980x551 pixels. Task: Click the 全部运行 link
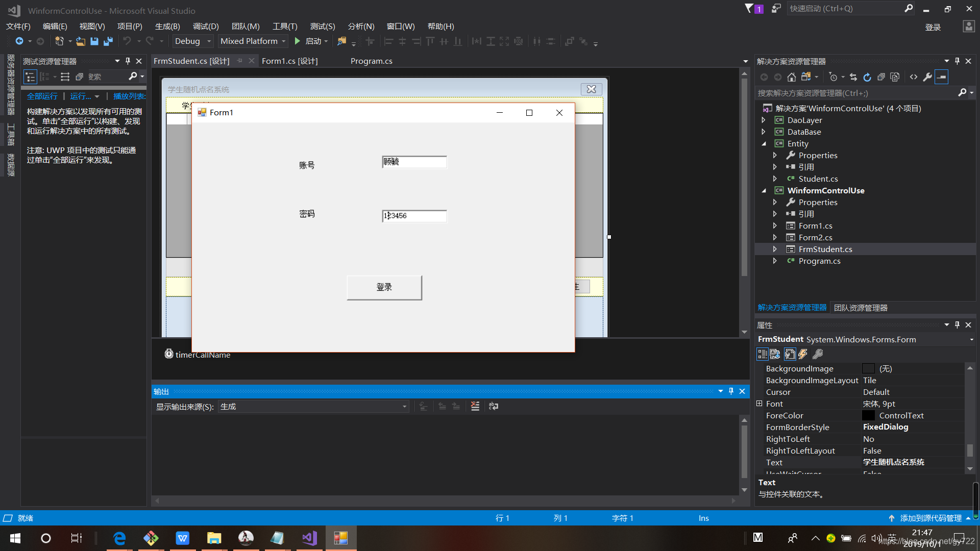pyautogui.click(x=42, y=96)
